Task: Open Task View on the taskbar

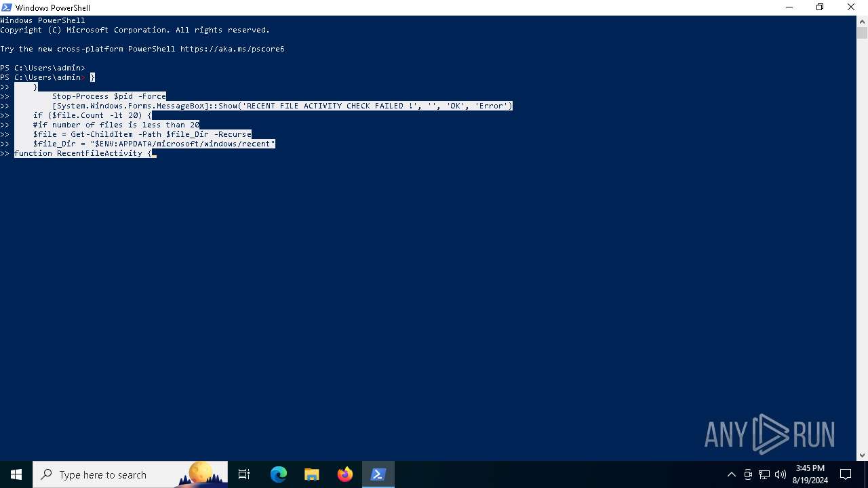Action: (x=244, y=474)
